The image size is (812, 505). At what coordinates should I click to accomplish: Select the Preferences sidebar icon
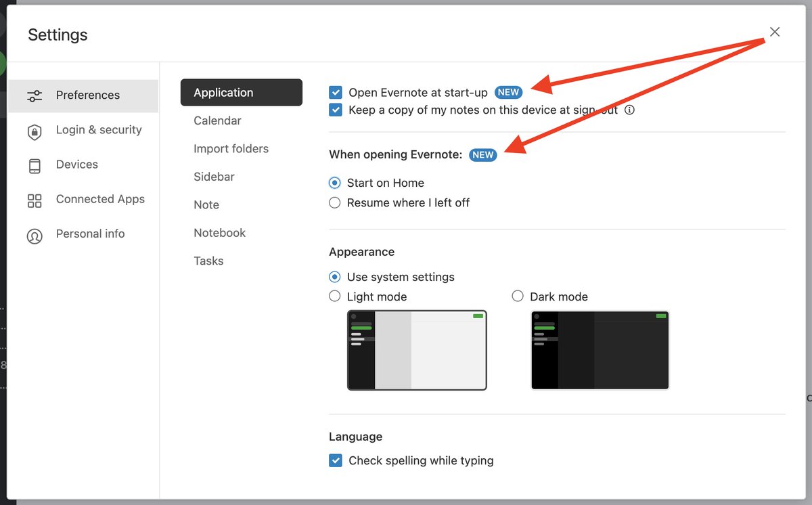coord(35,95)
